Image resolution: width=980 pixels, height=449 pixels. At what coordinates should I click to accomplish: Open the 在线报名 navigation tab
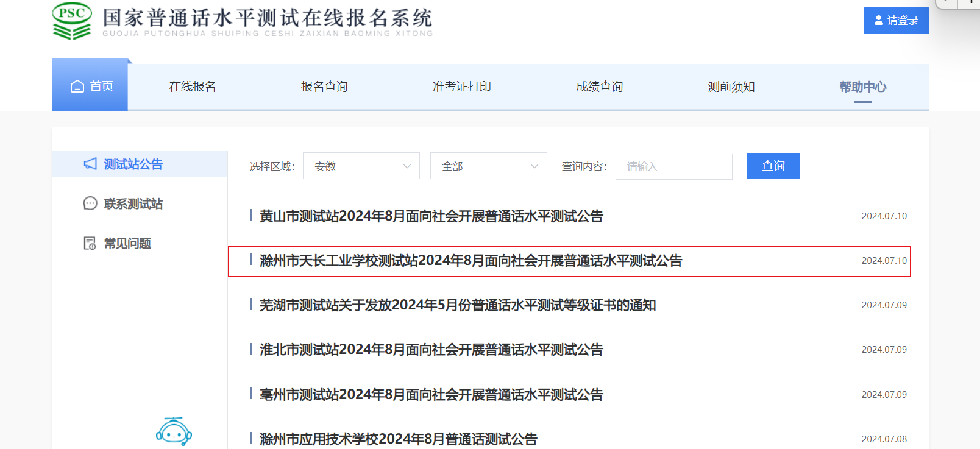pyautogui.click(x=193, y=87)
